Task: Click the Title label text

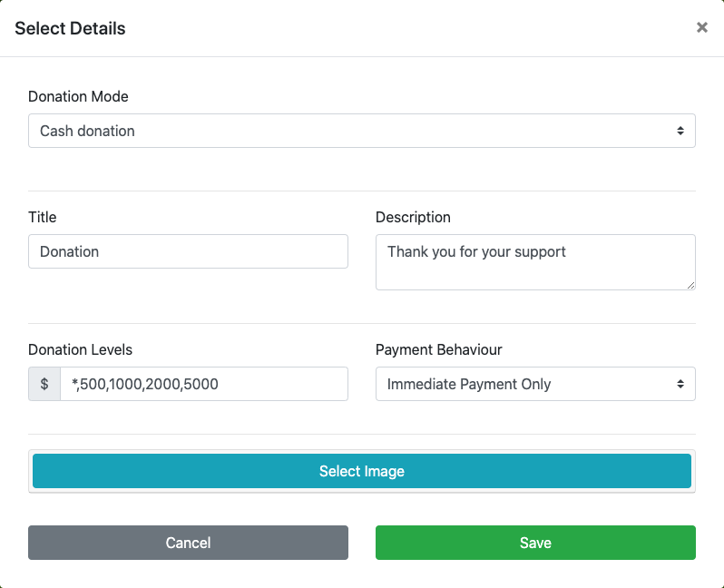Action: click(x=42, y=217)
